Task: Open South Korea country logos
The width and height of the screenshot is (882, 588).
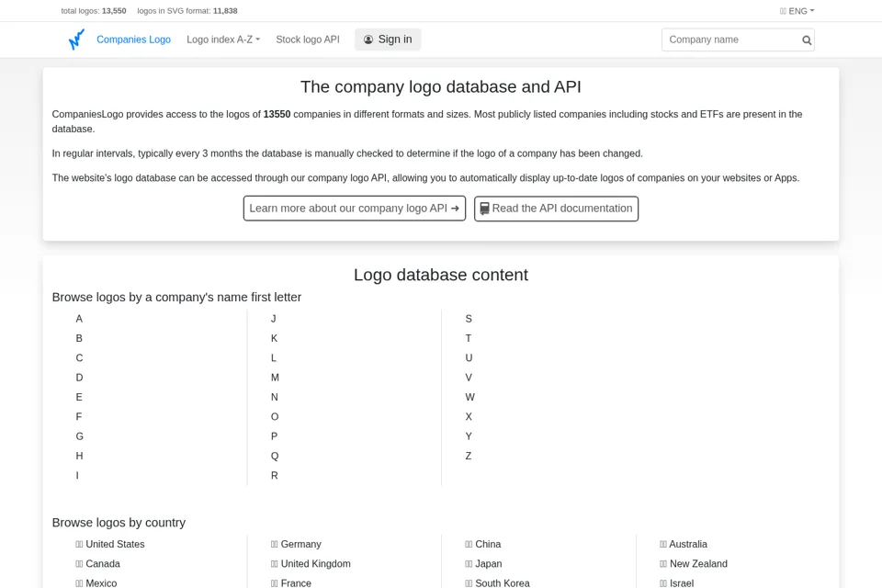Action: point(497,582)
